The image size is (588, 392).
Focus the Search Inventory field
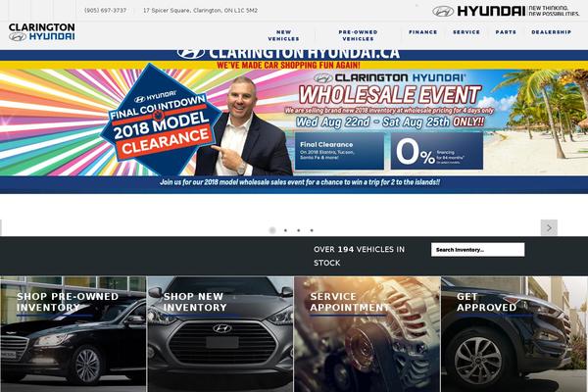478,250
